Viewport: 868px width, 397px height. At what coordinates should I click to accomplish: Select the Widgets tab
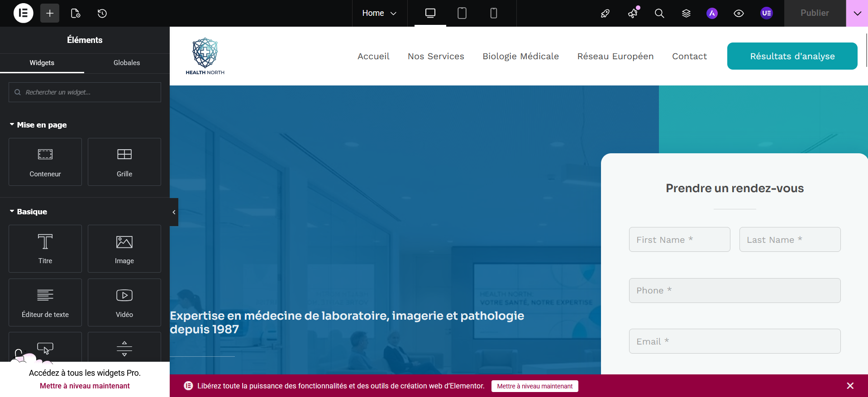click(42, 63)
